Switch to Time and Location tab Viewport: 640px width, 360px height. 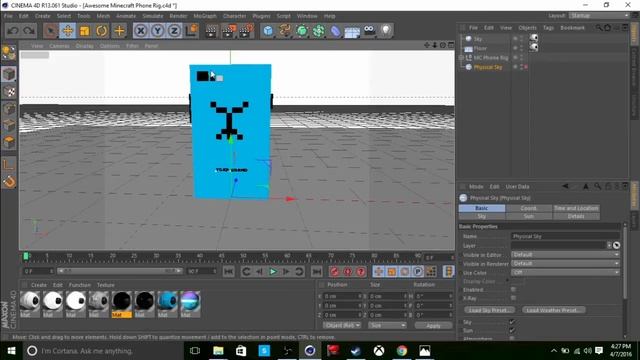point(576,208)
